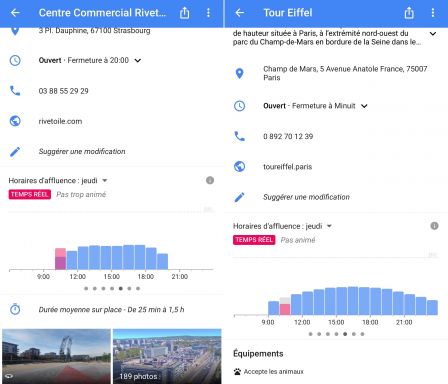Tap the timer icon beside Durée moyenne sur place
The width and height of the screenshot is (448, 384).
tap(15, 309)
